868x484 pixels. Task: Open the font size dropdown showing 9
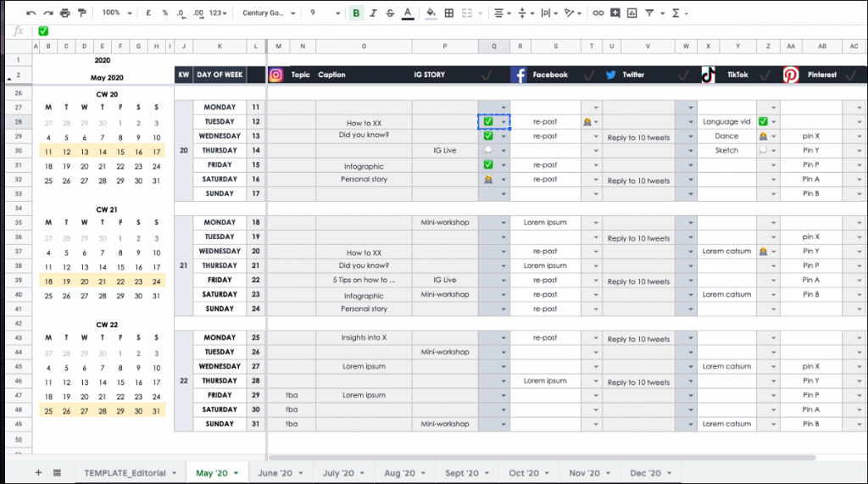pyautogui.click(x=324, y=14)
